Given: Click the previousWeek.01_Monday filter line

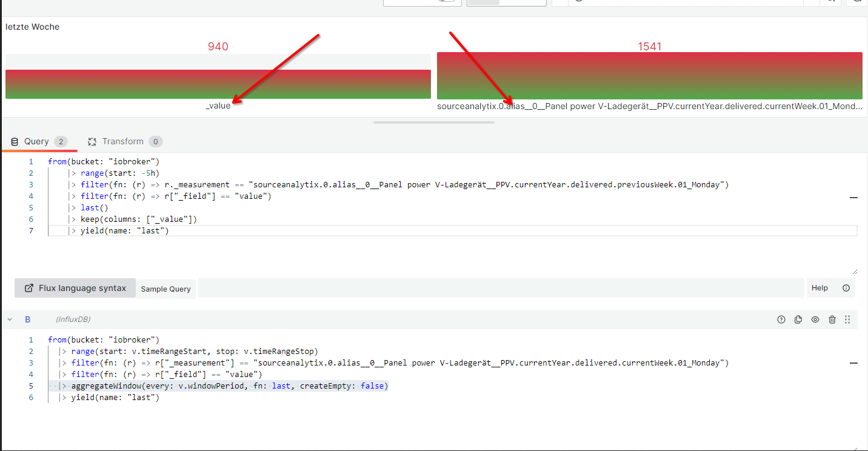Looking at the screenshot, I should point(399,184).
